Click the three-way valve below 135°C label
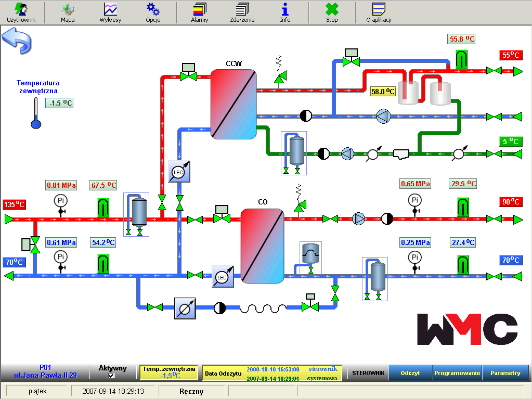Viewport: 532px width, 399px height. click(x=31, y=244)
